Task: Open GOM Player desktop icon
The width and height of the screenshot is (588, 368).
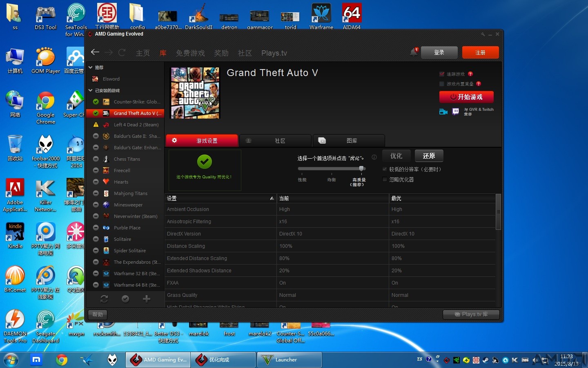Action: pos(45,61)
